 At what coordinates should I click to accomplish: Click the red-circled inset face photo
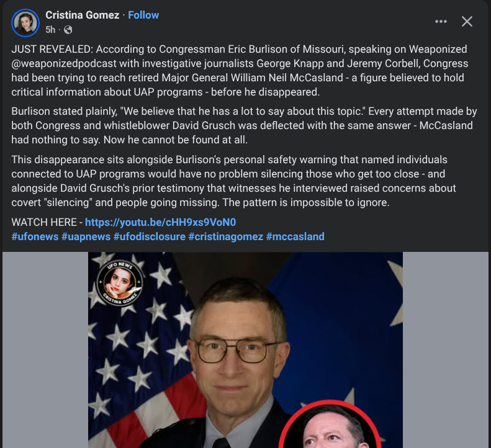[x=330, y=424]
